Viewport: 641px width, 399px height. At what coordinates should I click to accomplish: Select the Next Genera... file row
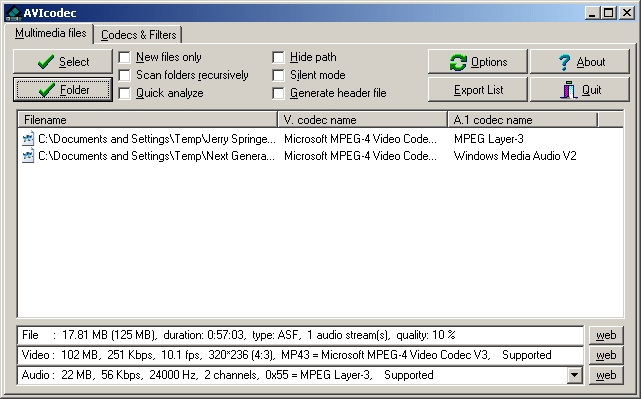coord(320,156)
